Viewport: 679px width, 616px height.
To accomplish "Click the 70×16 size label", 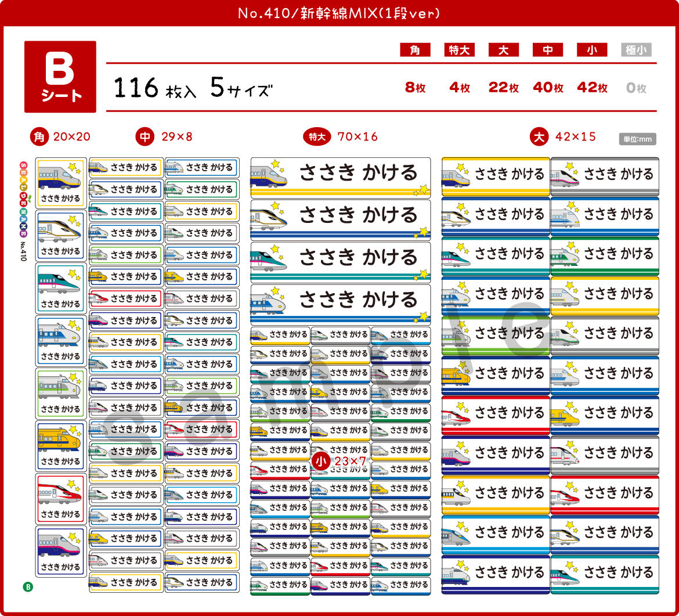I will click(357, 137).
